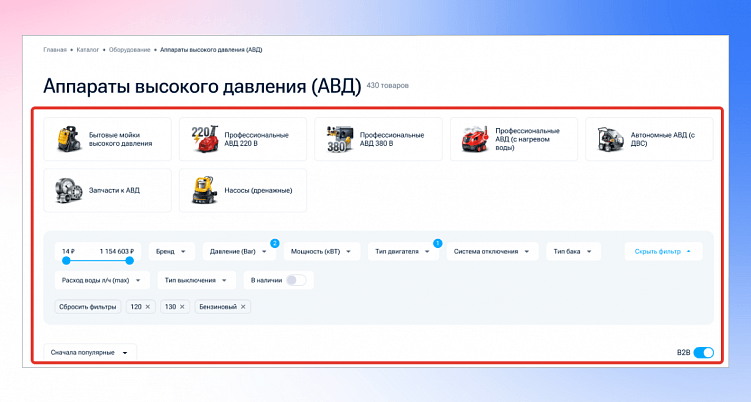Open the Расход воды л/ч (max) dropdown

[102, 280]
